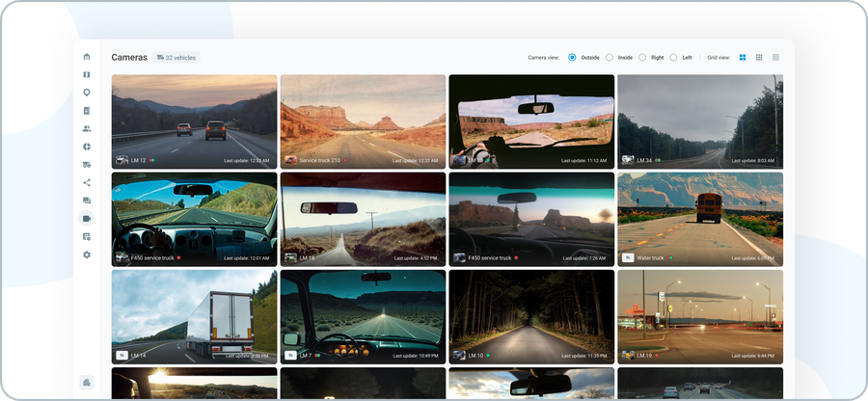
Task: Click the LM 10 vehicle avatar icon
Action: (x=459, y=355)
